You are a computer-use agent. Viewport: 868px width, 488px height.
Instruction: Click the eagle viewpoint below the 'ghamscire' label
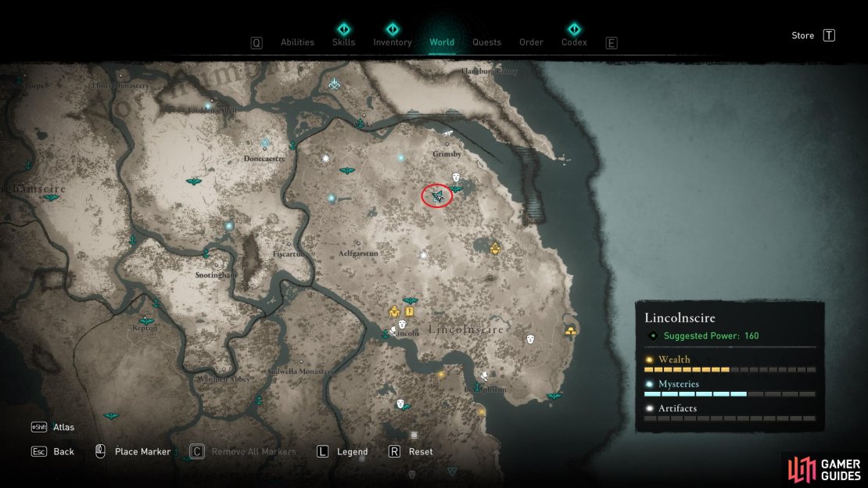(x=51, y=197)
